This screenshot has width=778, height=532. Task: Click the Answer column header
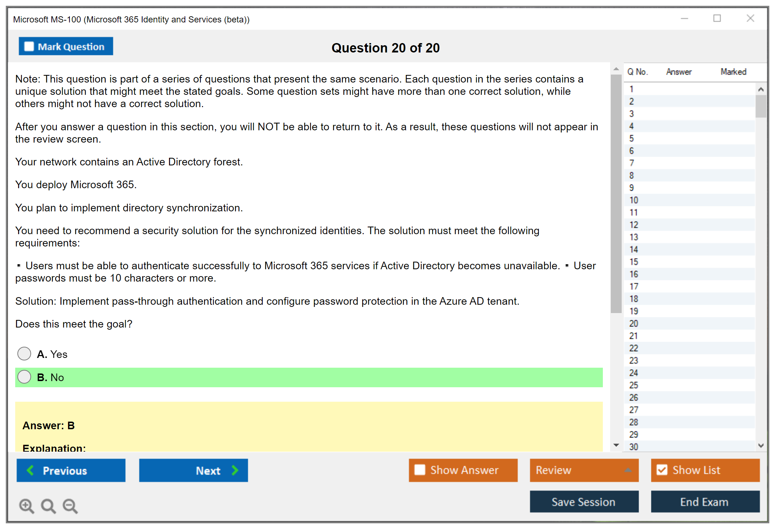pyautogui.click(x=678, y=72)
